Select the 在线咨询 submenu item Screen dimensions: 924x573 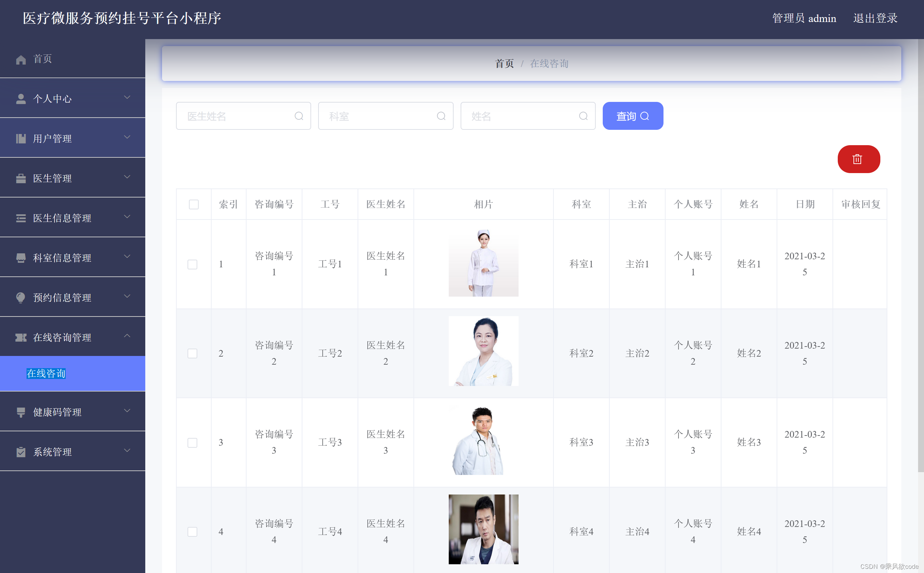[x=46, y=374]
